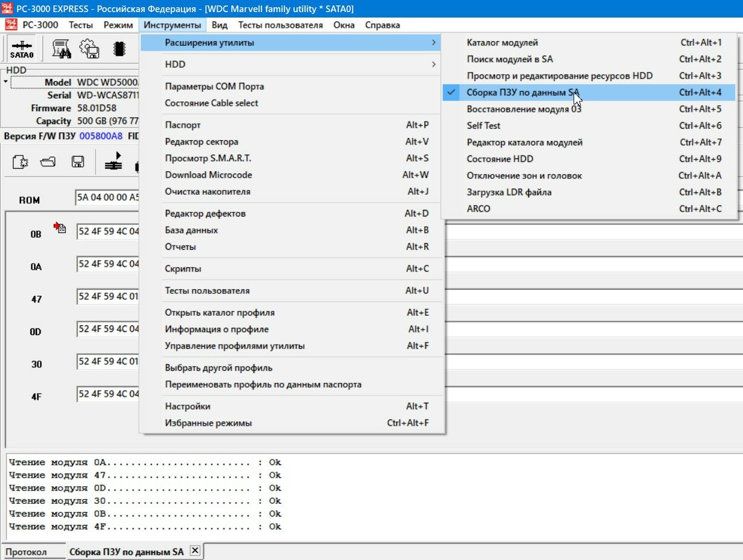Select Состояние Cable select
Screen dimensions: 743x560
[292, 103]
